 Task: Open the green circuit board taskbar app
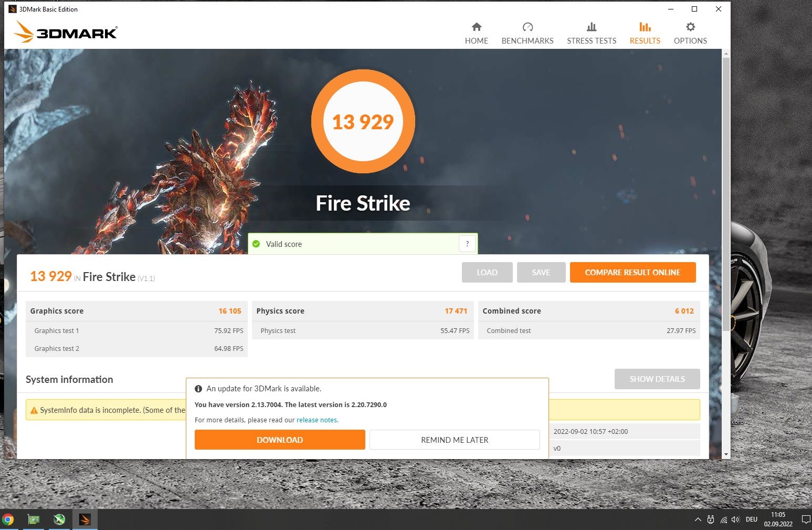[x=34, y=519]
